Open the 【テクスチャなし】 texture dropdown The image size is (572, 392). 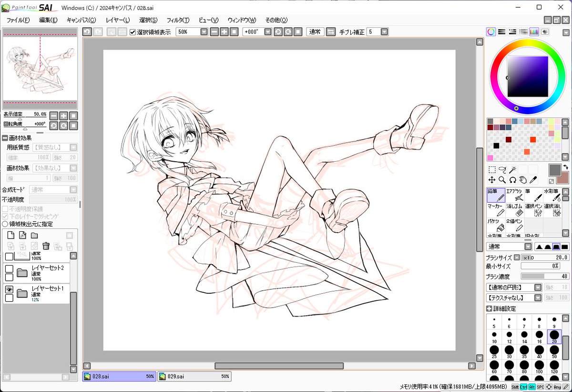538,298
